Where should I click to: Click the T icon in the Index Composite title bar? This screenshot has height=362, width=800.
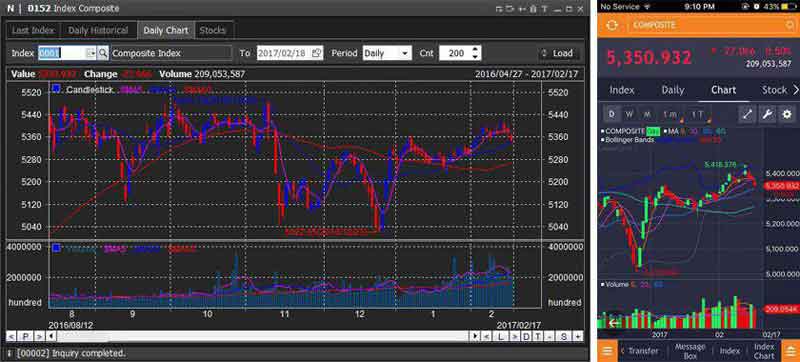545,9
